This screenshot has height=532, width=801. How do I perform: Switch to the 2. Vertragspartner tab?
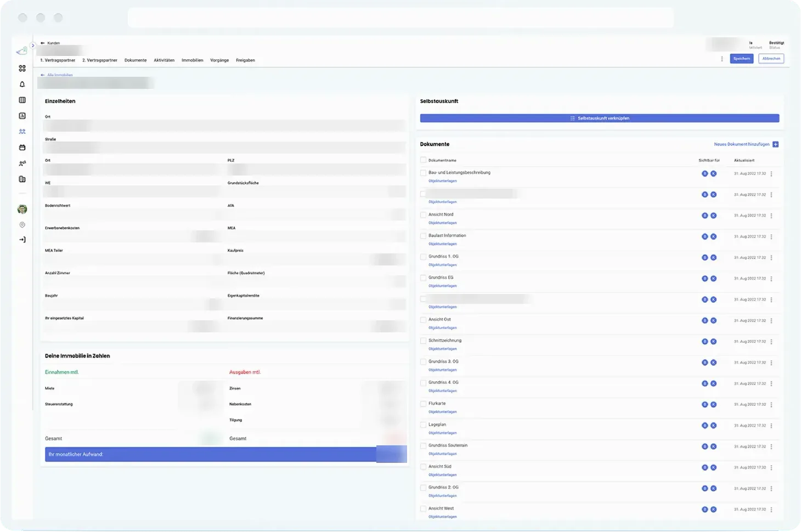(x=100, y=60)
